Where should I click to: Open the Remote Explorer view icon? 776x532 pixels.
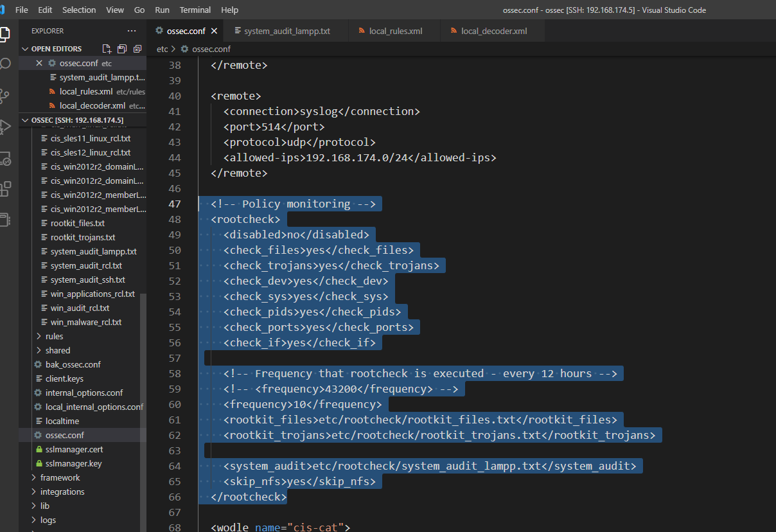click(x=4, y=158)
